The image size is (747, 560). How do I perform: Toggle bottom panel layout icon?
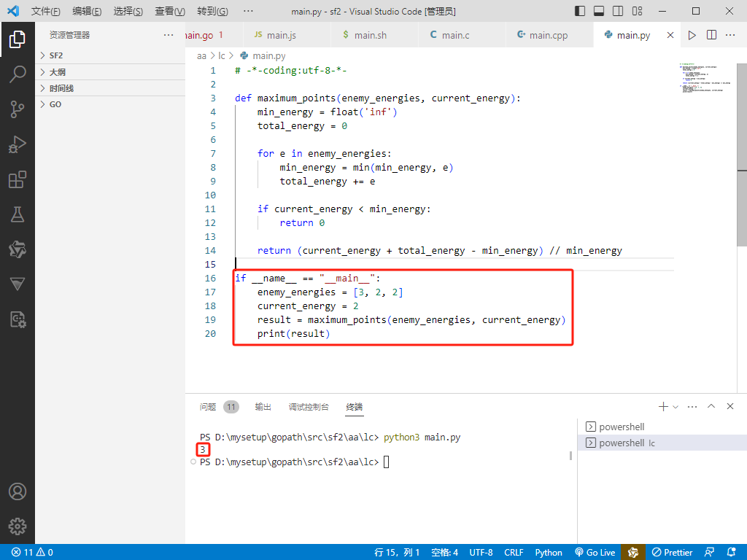tap(599, 11)
